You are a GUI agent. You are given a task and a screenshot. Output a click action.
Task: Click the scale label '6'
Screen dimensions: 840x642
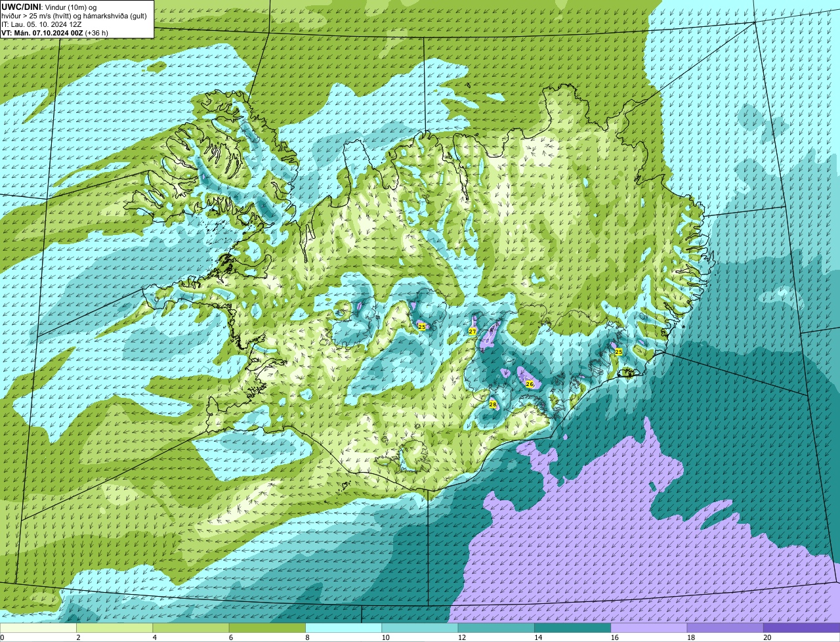(x=230, y=637)
